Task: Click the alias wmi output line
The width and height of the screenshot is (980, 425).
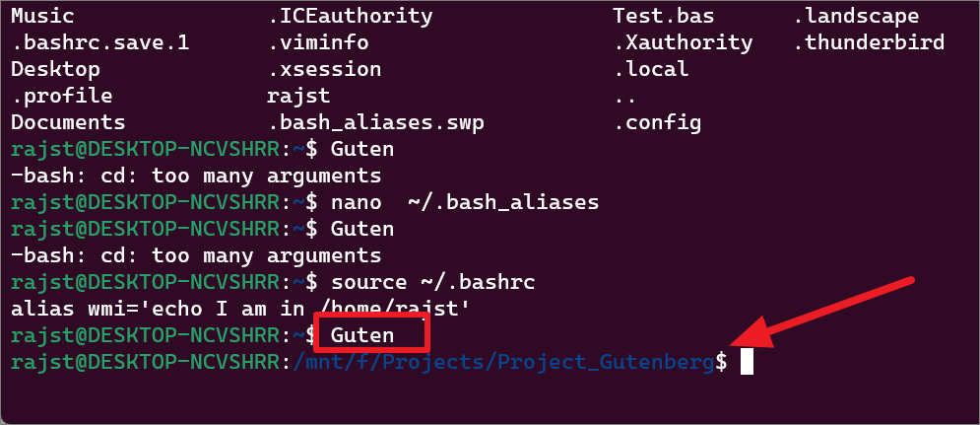Action: [240, 310]
